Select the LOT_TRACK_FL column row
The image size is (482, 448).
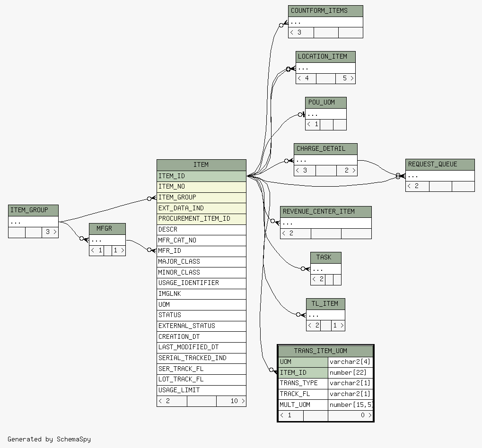tap(202, 379)
